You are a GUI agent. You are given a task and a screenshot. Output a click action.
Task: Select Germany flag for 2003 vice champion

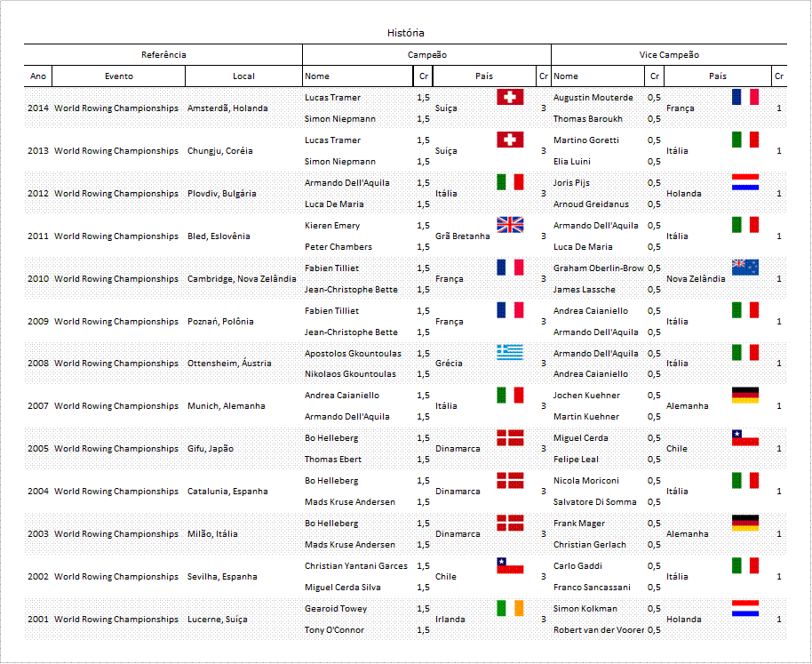pos(745,523)
